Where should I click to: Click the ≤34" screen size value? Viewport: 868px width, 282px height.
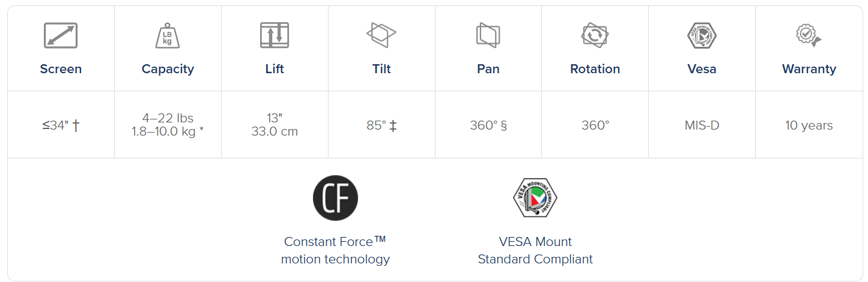[x=61, y=125]
